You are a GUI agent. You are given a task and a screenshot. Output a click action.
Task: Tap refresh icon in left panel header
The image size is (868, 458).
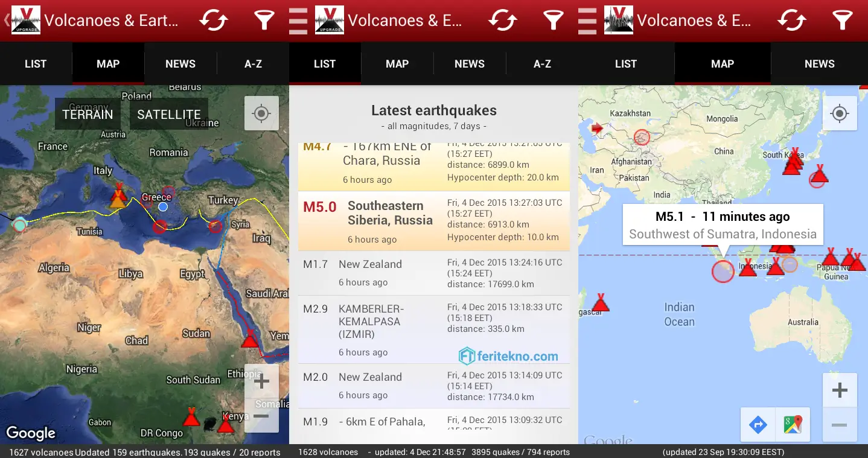(x=214, y=20)
